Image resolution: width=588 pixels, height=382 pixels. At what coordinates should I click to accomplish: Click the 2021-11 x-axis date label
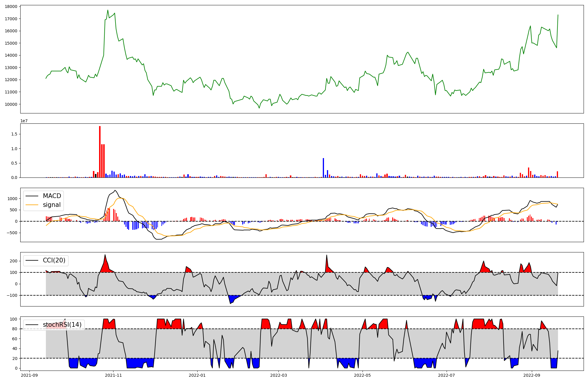(x=113, y=375)
